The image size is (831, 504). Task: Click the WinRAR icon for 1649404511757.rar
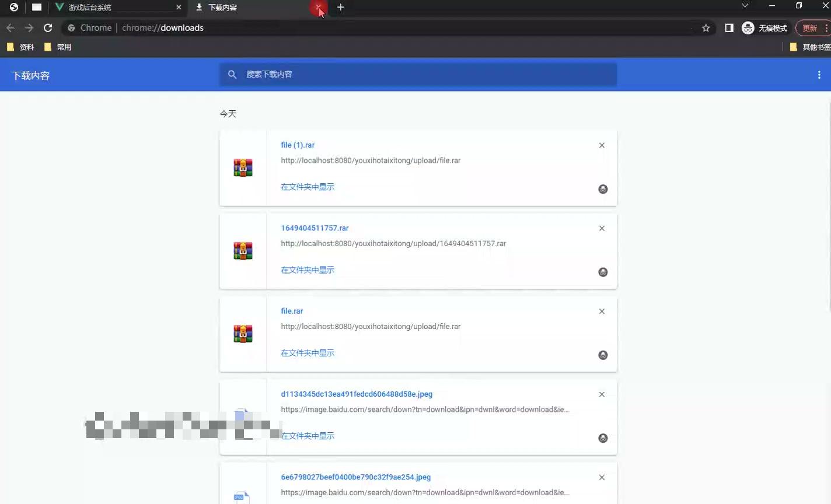pos(243,250)
